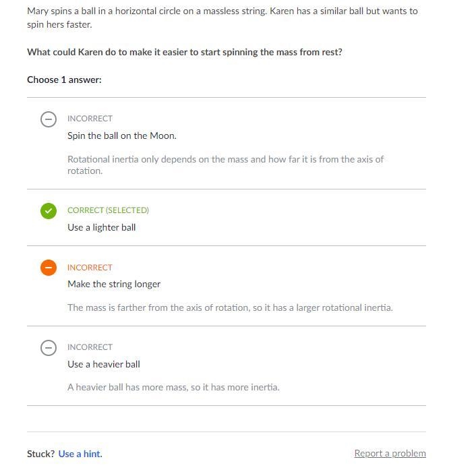Select the gray circle for "Use a heavier ball"

point(49,348)
